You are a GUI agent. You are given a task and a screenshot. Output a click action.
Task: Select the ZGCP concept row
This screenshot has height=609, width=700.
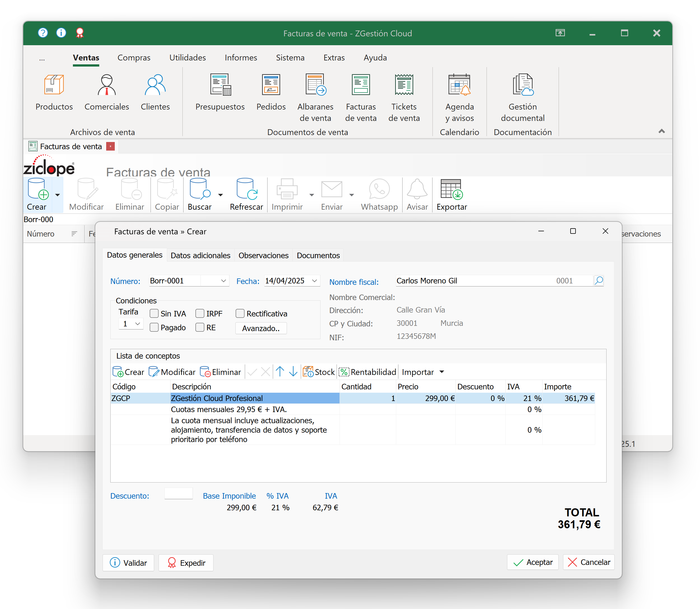click(353, 398)
